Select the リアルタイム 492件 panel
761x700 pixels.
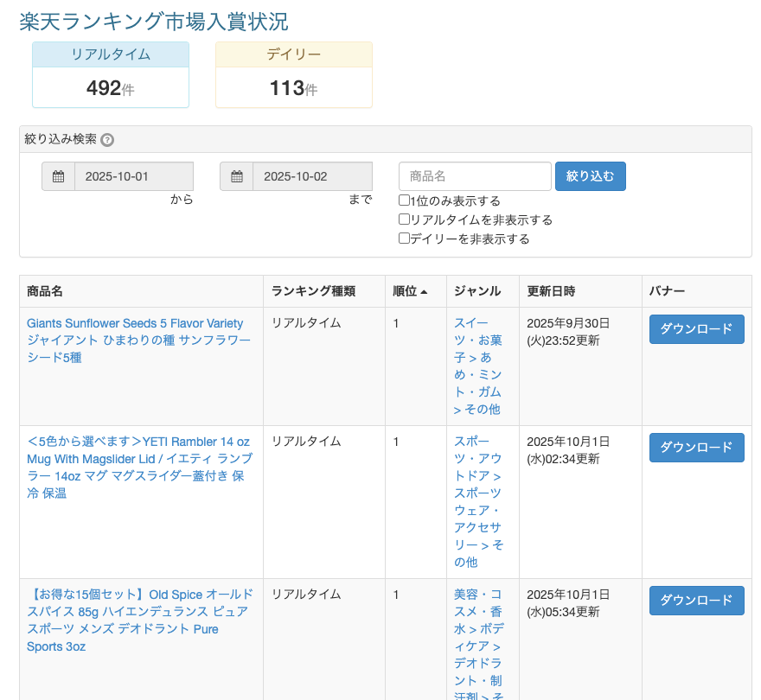pos(111,75)
